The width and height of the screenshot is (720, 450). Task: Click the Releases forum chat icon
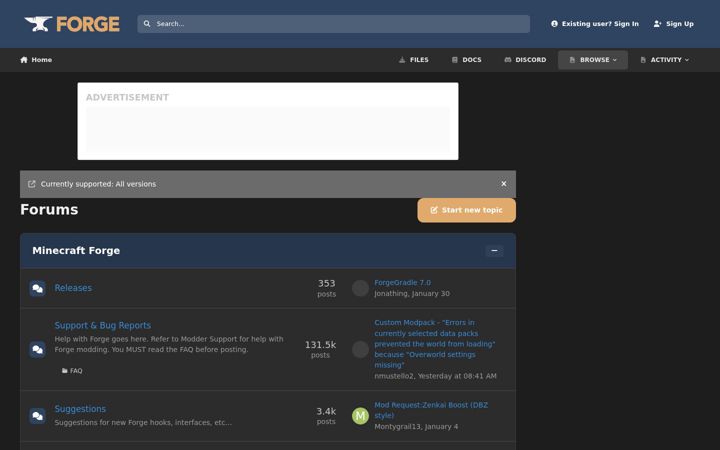(38, 288)
